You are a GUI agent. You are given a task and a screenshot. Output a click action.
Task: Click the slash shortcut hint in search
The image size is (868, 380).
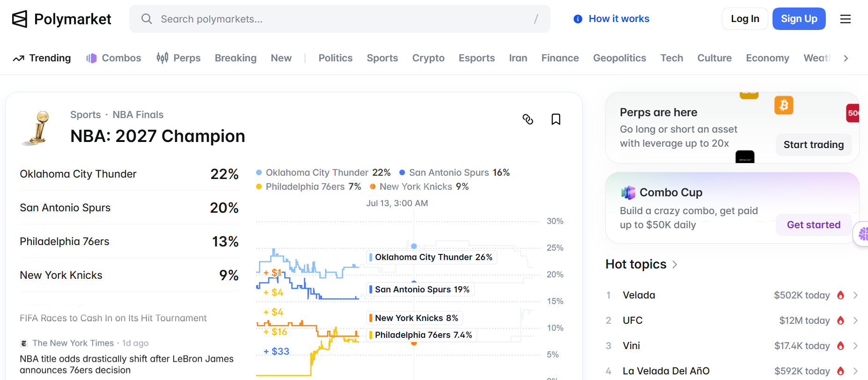click(536, 19)
